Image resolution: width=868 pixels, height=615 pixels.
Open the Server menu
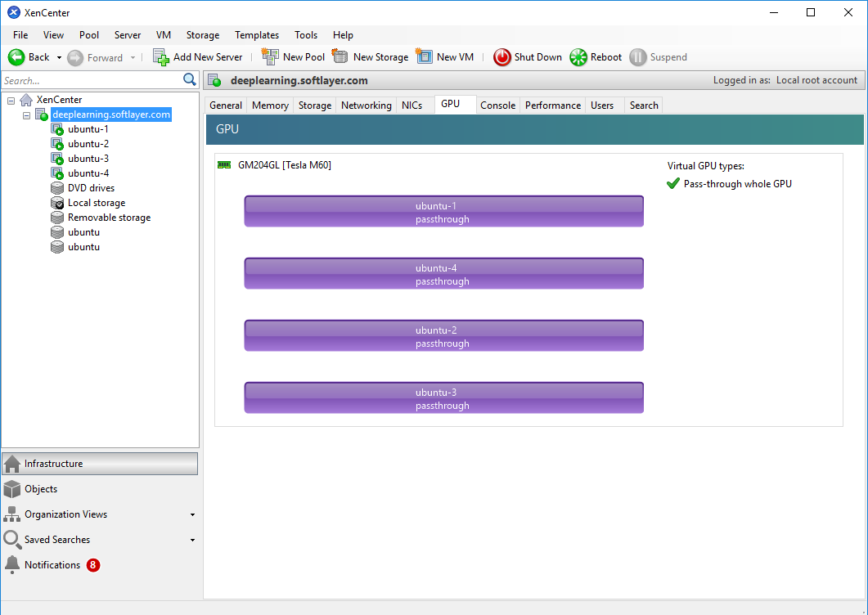pos(128,35)
